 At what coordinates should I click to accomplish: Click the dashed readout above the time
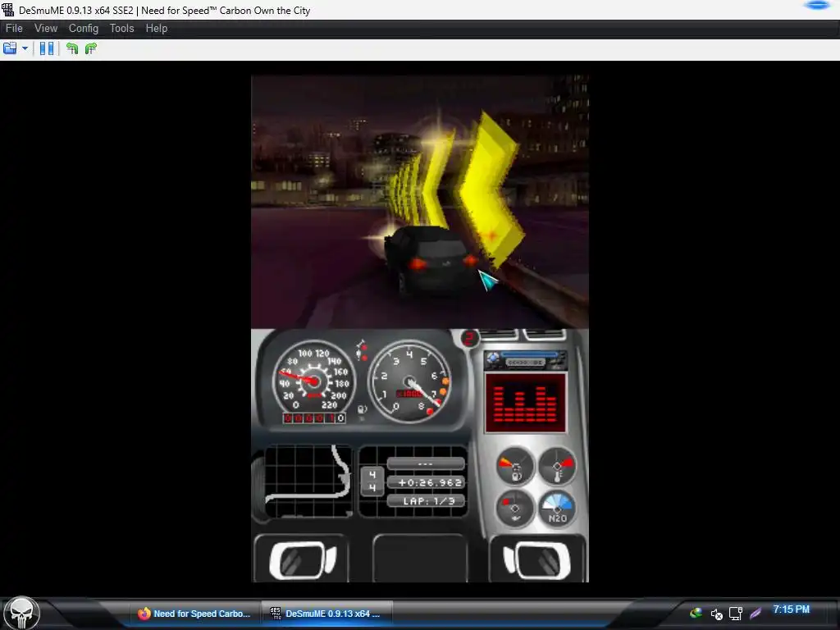click(427, 463)
